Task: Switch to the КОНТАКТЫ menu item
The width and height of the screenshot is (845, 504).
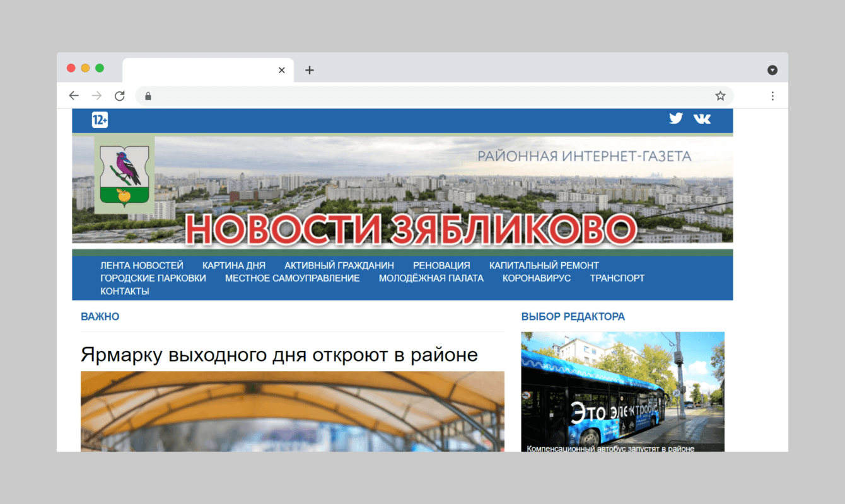Action: point(124,290)
